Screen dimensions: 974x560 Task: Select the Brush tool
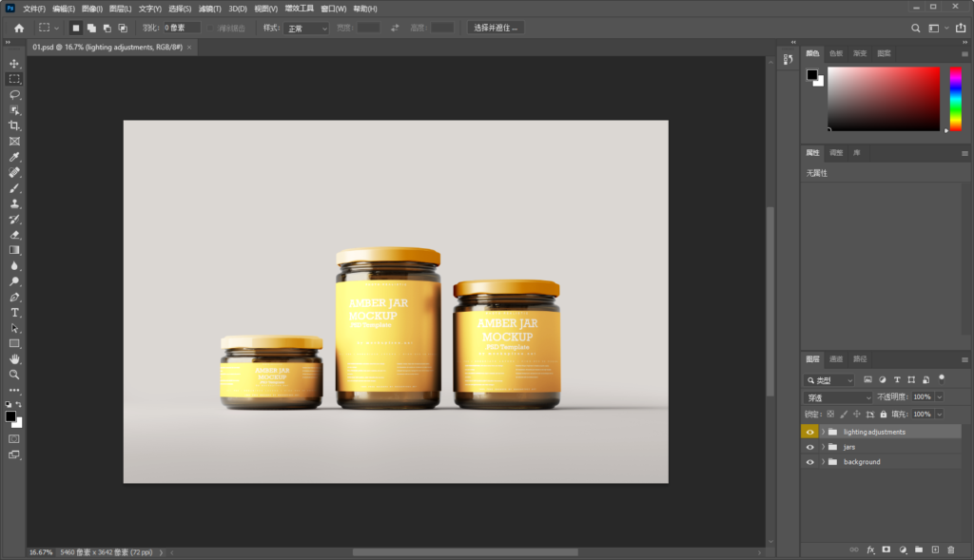(14, 188)
